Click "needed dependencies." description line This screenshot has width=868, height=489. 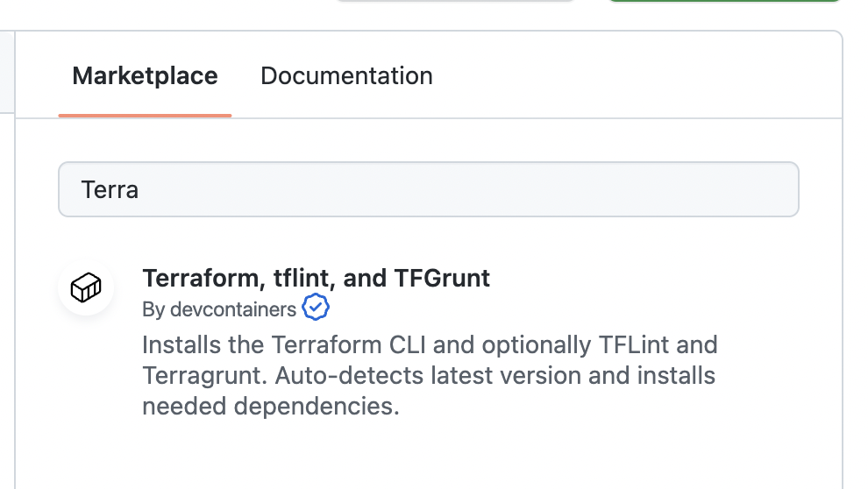click(270, 407)
